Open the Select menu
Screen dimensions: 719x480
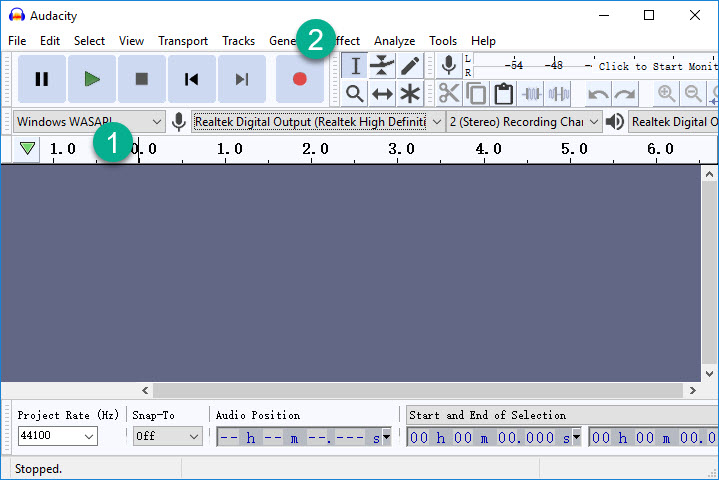coord(89,41)
